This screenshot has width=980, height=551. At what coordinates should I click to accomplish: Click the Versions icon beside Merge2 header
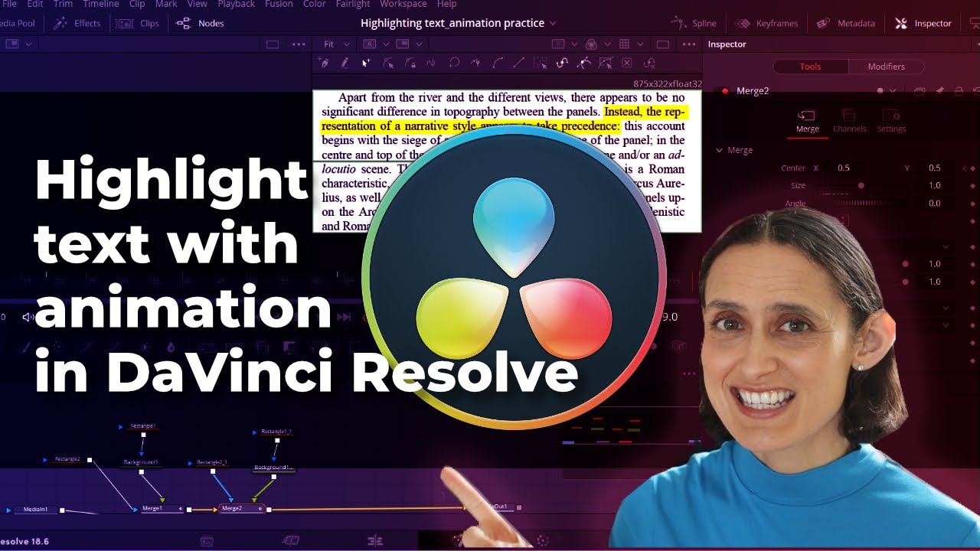920,91
